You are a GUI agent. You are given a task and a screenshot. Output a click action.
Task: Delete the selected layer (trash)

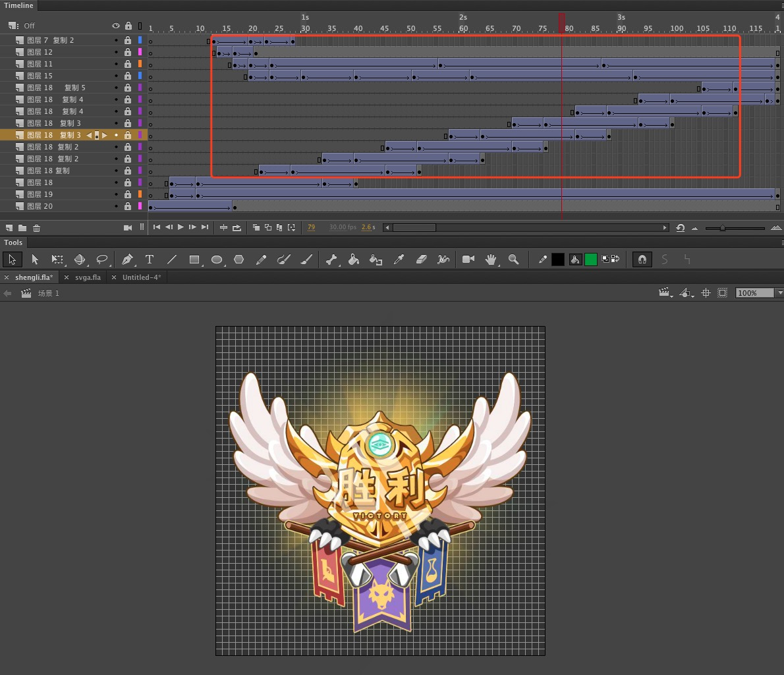(x=36, y=228)
